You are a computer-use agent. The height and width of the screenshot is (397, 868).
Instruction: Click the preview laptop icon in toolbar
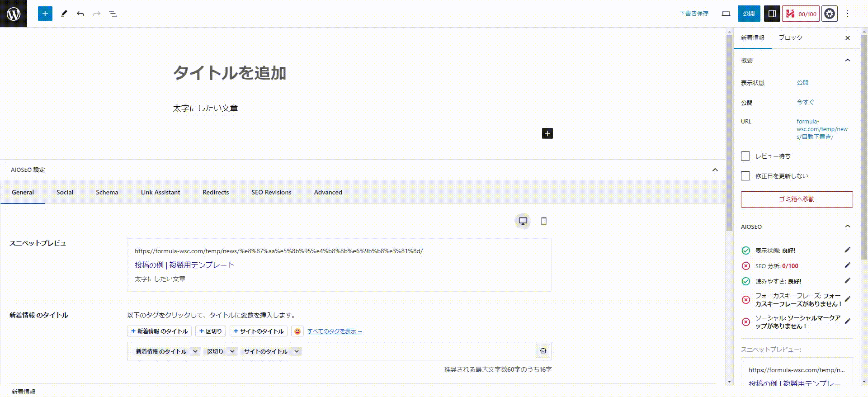point(726,14)
